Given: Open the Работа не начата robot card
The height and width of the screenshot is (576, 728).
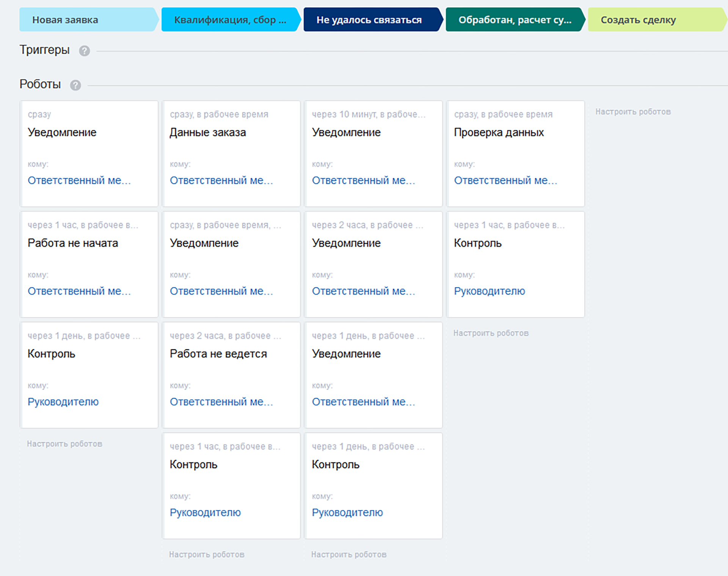Looking at the screenshot, I should 73,243.
